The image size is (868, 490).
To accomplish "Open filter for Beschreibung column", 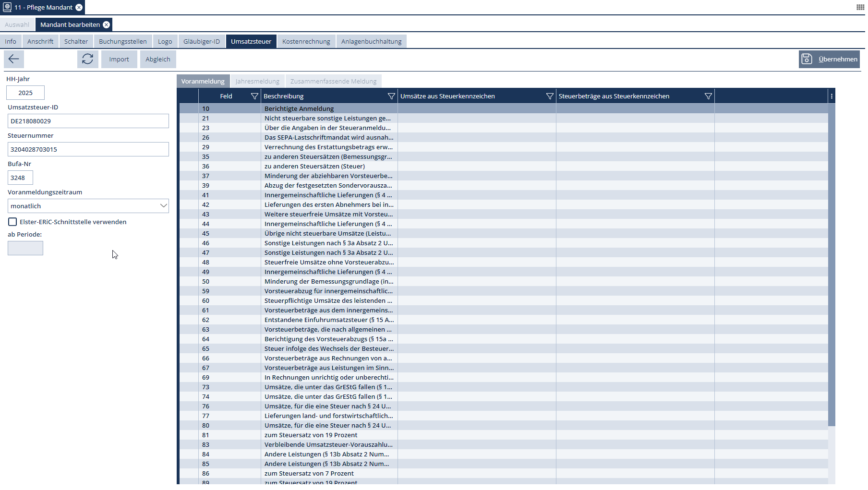I will 391,96.
